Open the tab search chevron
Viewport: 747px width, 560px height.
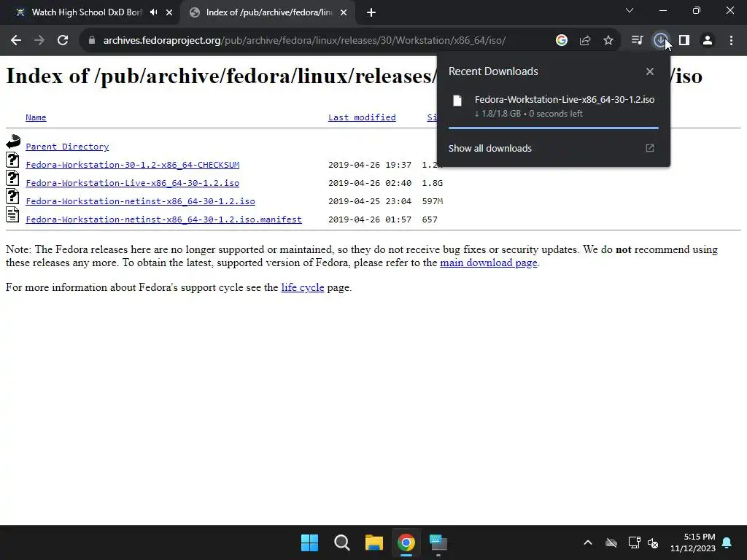pos(630,10)
